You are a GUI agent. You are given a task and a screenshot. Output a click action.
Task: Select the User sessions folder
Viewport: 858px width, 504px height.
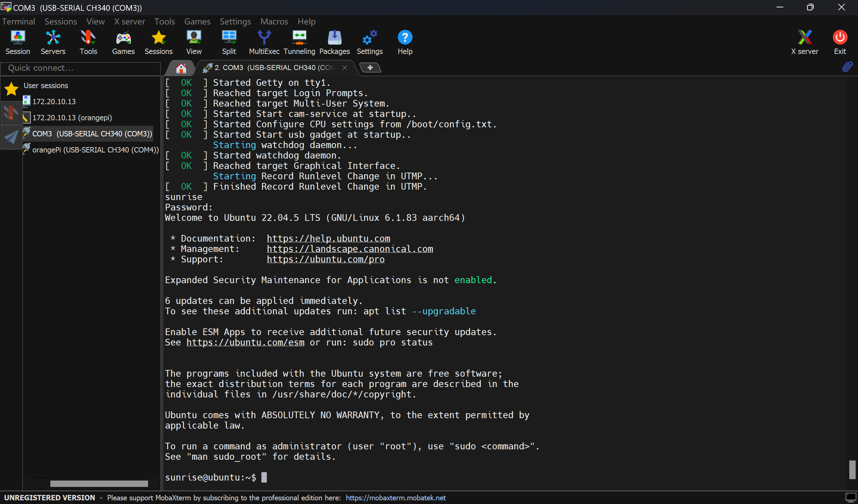pos(46,85)
